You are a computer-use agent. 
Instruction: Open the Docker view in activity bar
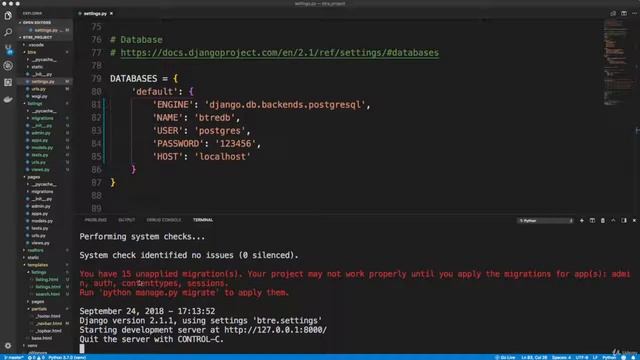(8, 99)
